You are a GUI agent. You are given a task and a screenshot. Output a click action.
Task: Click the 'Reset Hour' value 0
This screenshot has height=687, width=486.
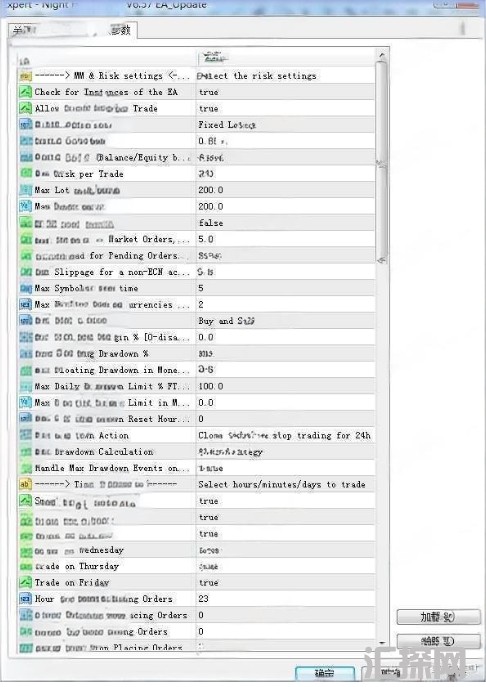[201, 419]
